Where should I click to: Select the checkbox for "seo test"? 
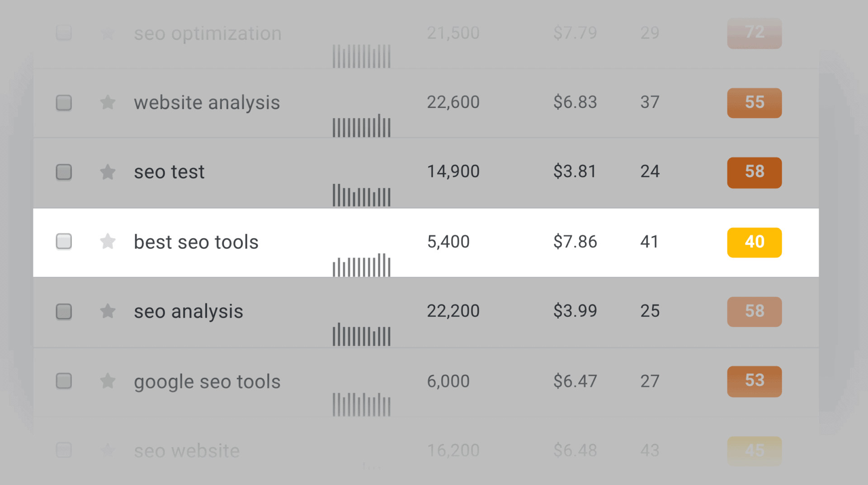[x=63, y=172]
